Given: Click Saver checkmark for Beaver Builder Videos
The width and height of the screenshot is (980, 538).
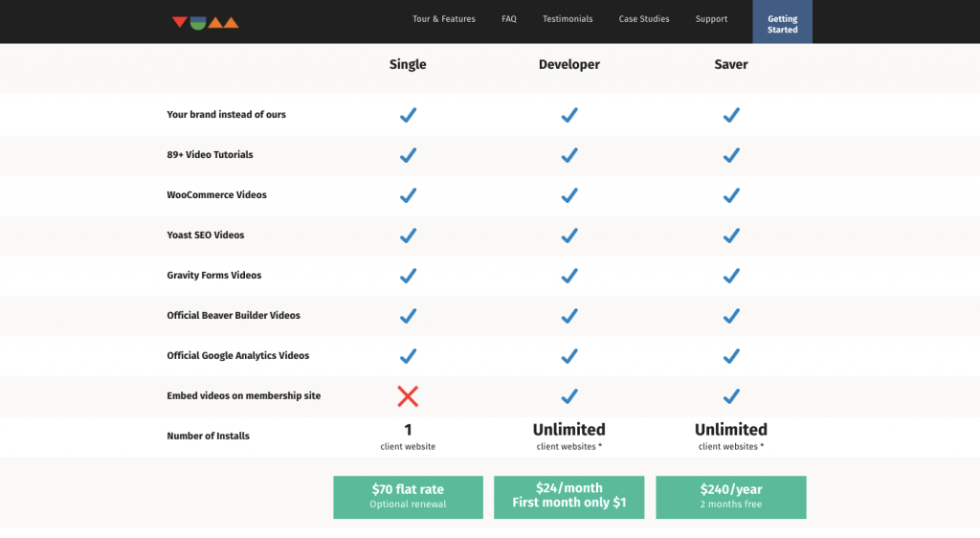Looking at the screenshot, I should [x=731, y=316].
